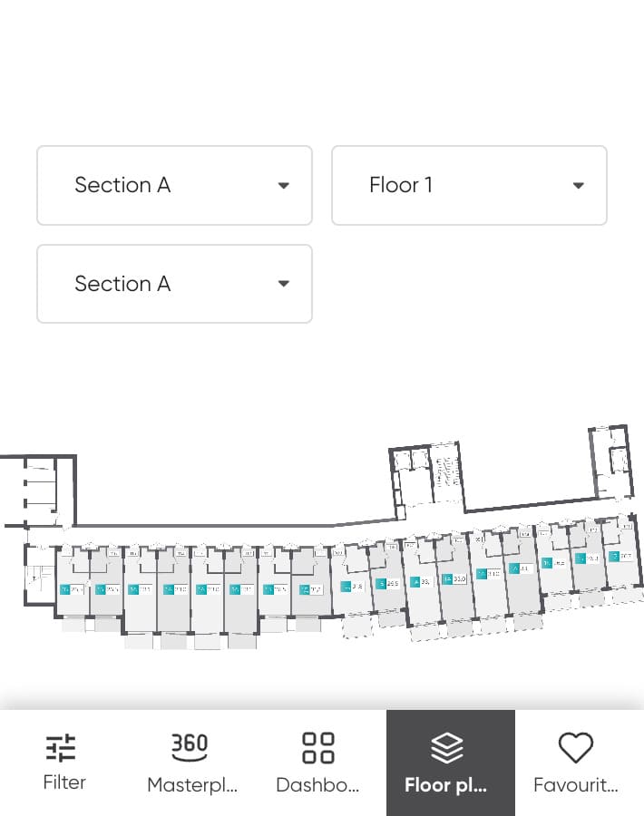The height and width of the screenshot is (816, 644).
Task: Tap the 360 Masterplan icon
Action: (190, 747)
